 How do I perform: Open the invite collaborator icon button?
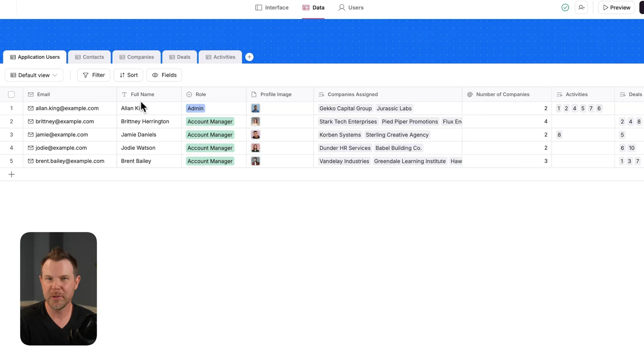click(x=582, y=7)
